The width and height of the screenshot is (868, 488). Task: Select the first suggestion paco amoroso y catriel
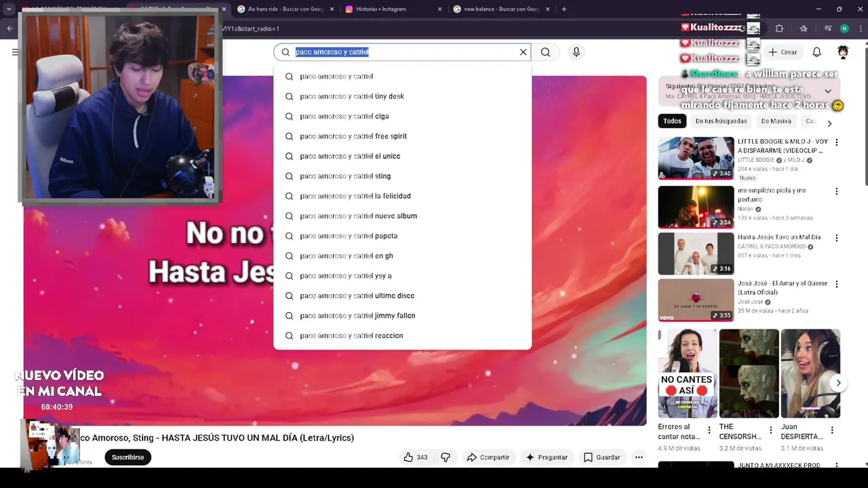point(402,77)
